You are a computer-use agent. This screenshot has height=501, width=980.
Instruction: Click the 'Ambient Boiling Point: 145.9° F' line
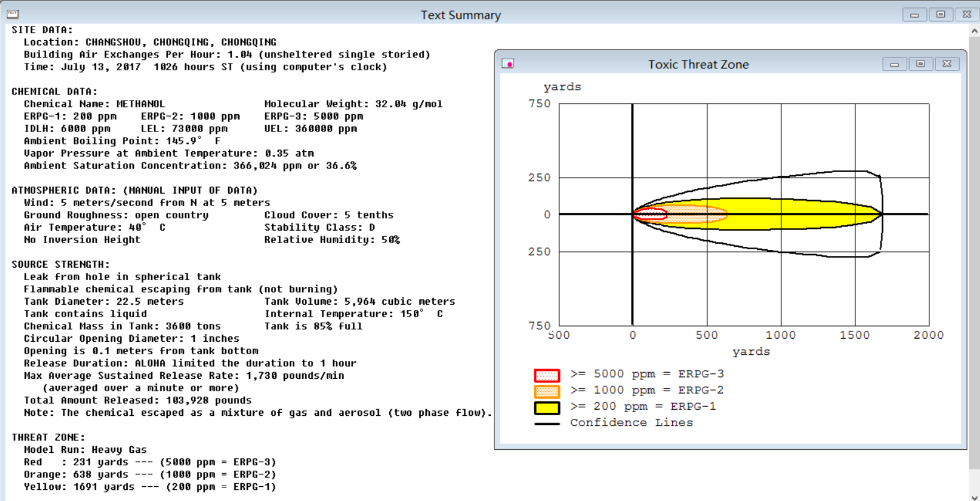[x=122, y=141]
